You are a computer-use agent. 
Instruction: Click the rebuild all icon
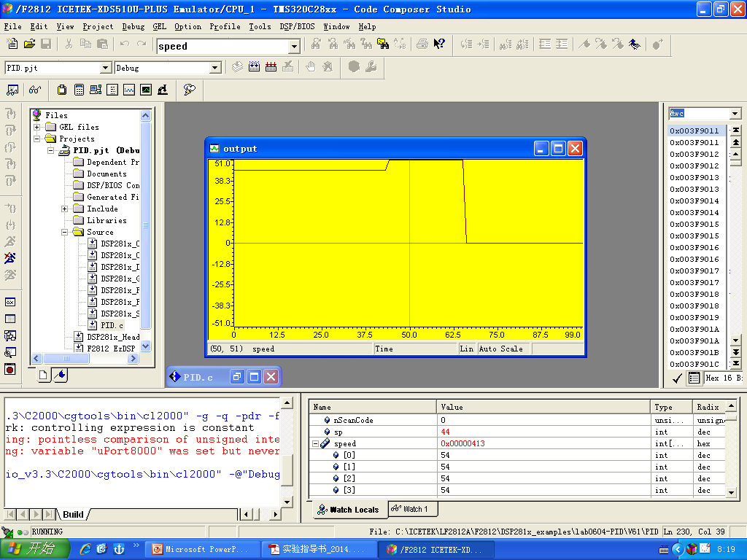[x=271, y=66]
